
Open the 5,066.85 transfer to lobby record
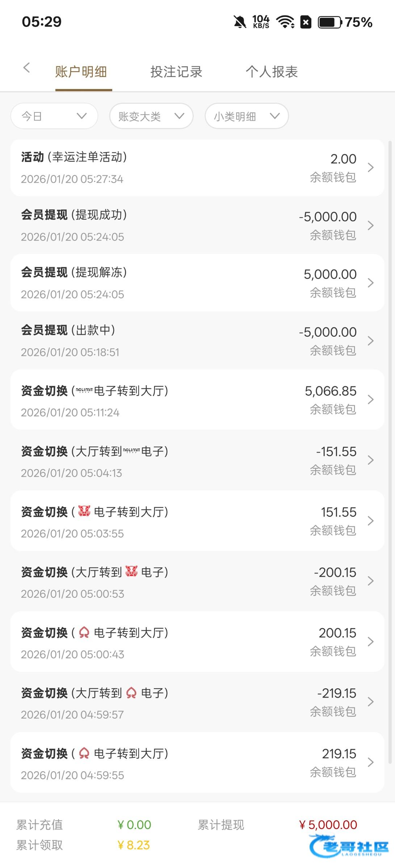(x=197, y=400)
